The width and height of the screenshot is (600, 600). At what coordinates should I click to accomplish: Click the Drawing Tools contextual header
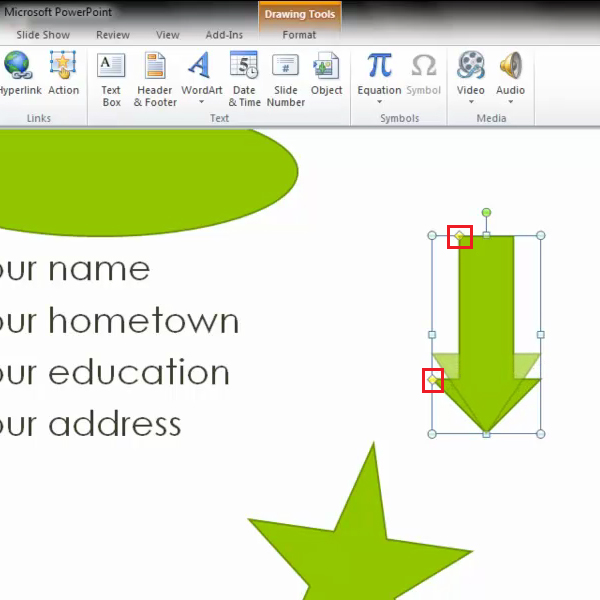pyautogui.click(x=300, y=14)
